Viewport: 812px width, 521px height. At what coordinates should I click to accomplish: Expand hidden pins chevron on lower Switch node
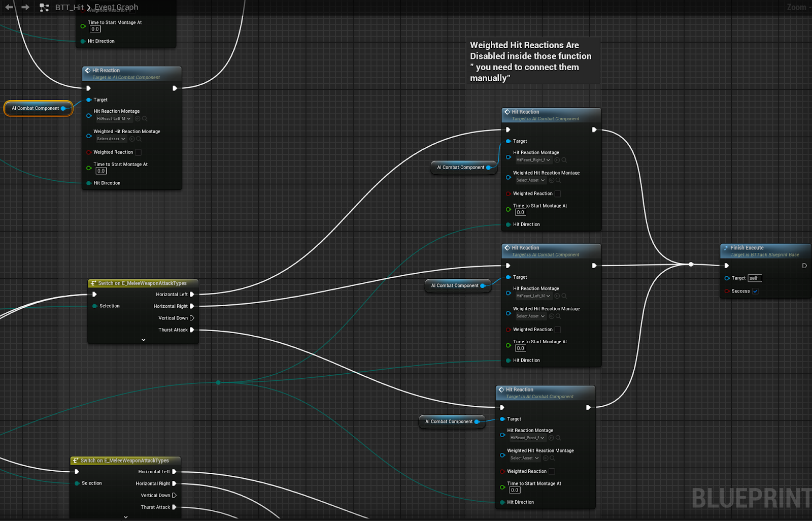126,517
